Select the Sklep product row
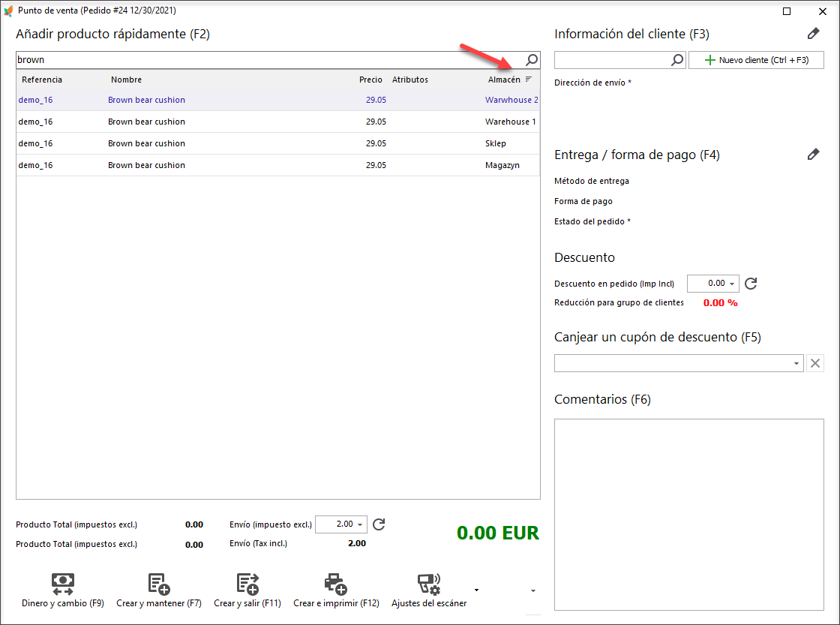The width and height of the screenshot is (840, 625). 278,143
